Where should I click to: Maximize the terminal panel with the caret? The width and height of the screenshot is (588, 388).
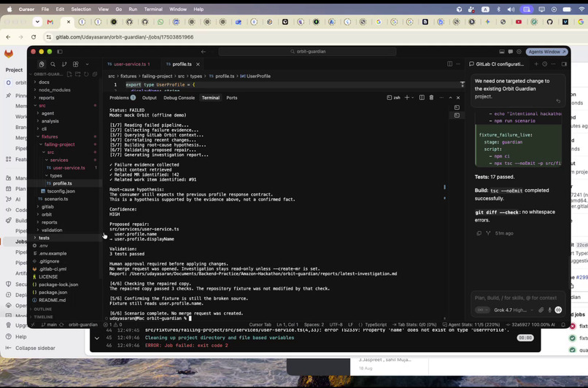450,98
